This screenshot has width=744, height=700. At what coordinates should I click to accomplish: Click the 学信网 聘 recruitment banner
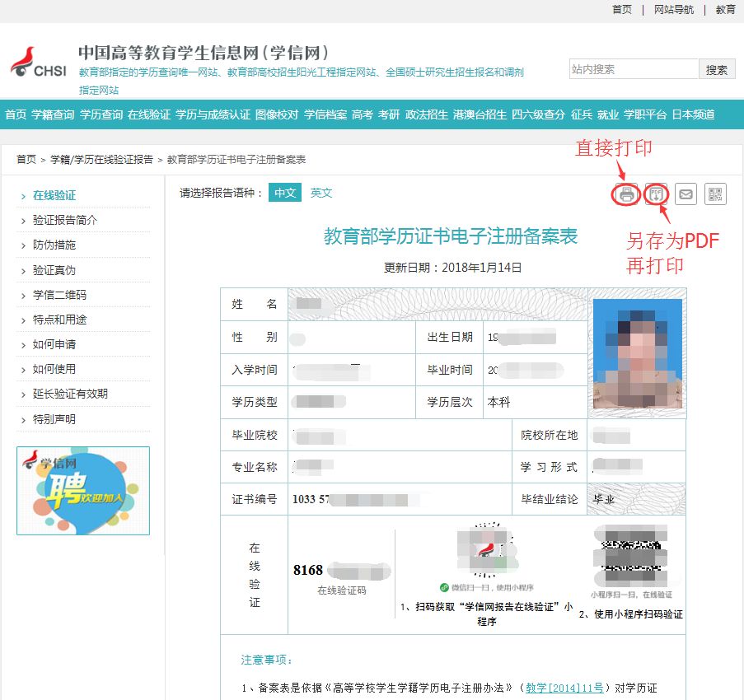pos(83,490)
